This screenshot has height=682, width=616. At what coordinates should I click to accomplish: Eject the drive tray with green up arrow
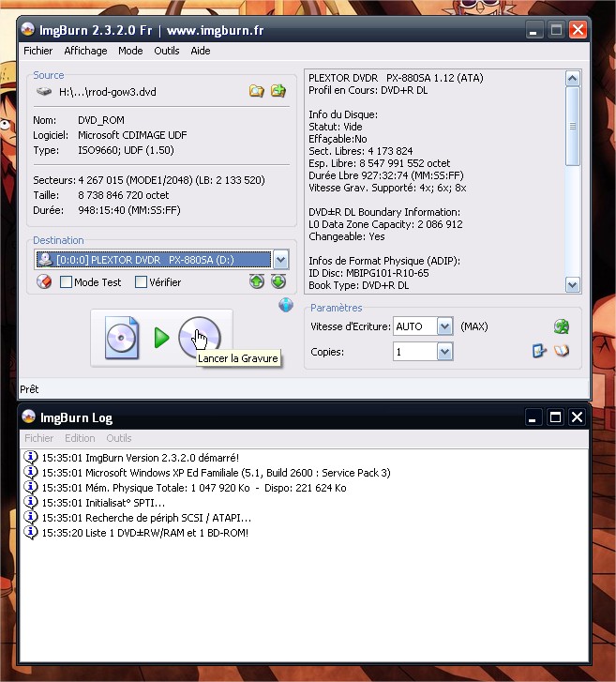point(257,281)
